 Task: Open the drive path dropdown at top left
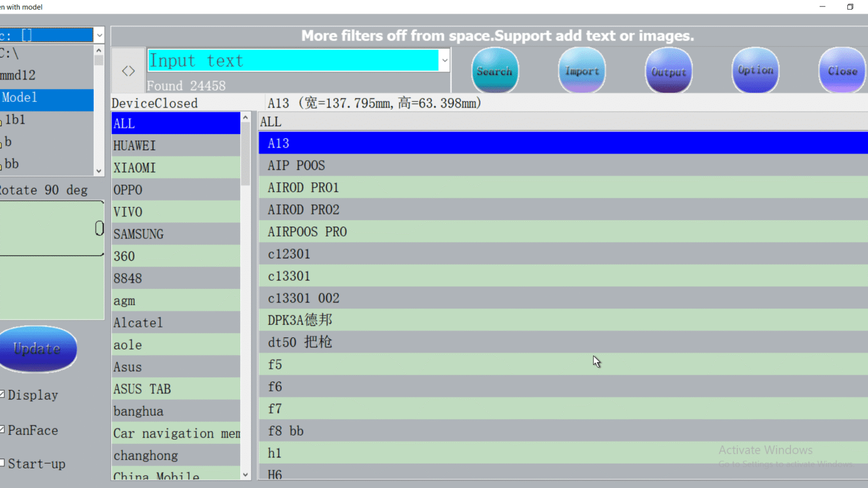pyautogui.click(x=100, y=35)
